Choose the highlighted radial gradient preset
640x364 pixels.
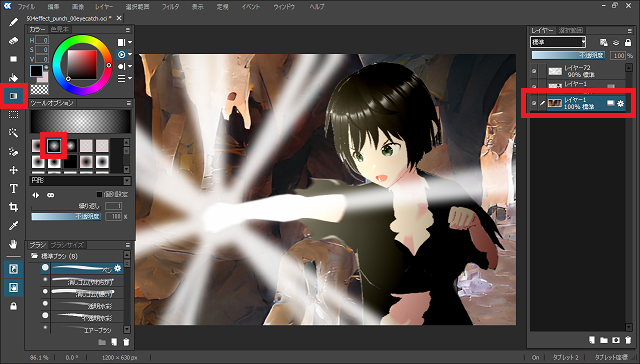tap(54, 145)
